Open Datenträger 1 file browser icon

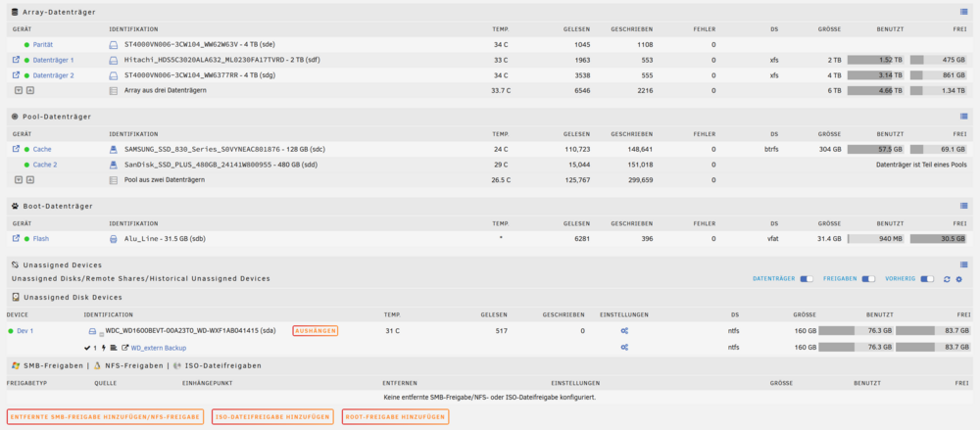tap(17, 60)
